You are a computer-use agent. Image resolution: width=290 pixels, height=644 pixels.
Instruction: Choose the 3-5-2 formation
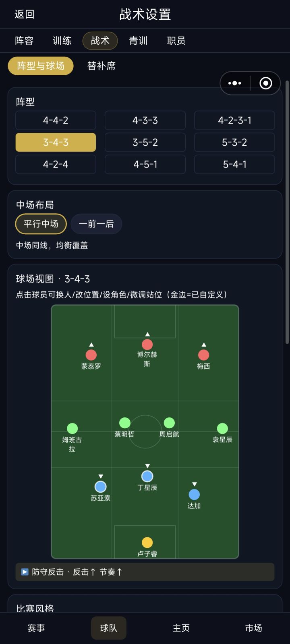(145, 142)
